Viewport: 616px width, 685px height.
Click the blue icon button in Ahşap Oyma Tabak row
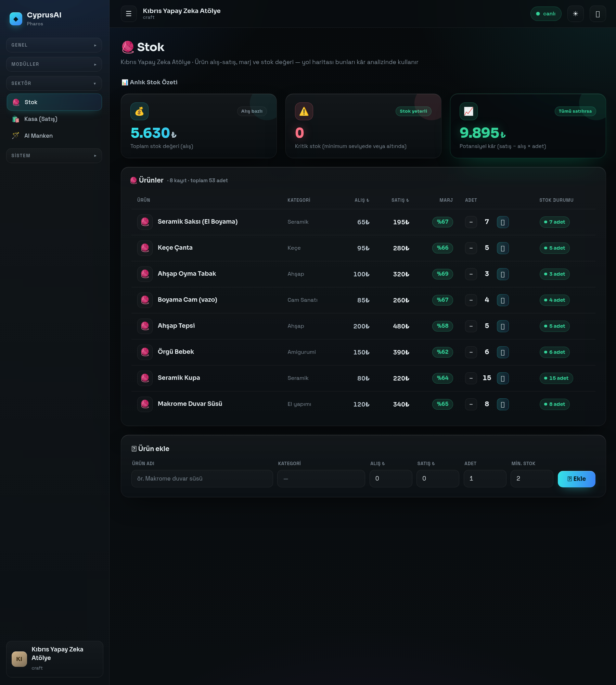tap(503, 274)
